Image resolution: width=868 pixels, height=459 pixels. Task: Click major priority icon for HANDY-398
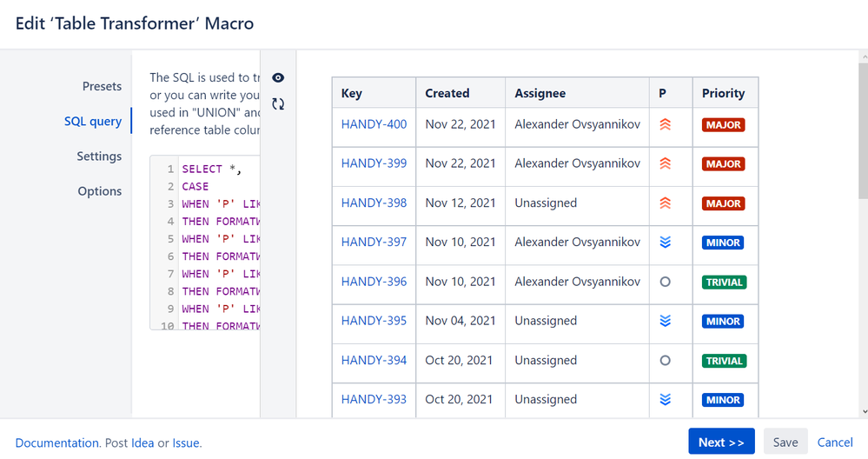point(666,203)
